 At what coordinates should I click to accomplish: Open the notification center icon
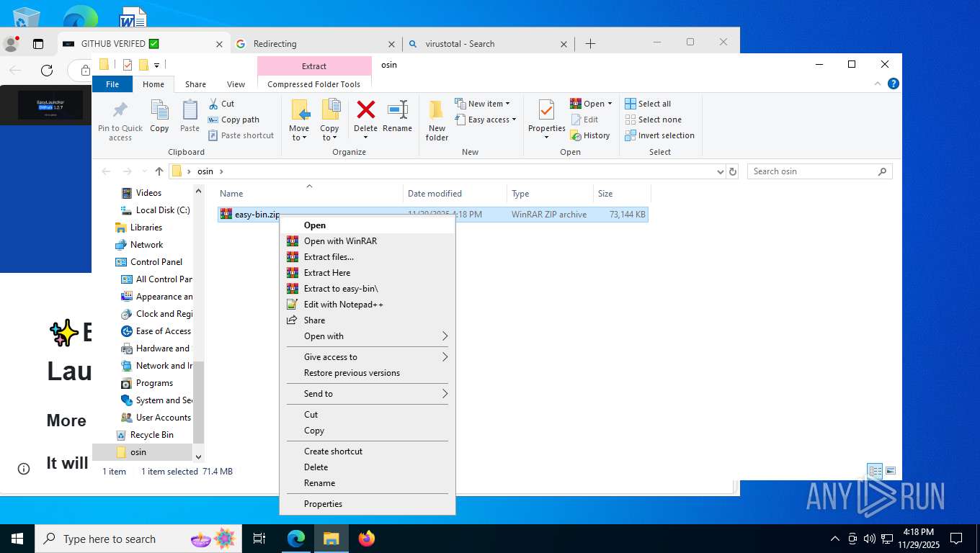pyautogui.click(x=956, y=539)
